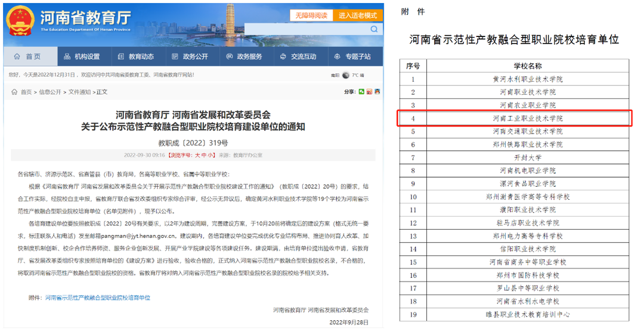Screen dimensions: 644x331
Task: Click the row 河南农业职业学院
Action: (x=514, y=105)
